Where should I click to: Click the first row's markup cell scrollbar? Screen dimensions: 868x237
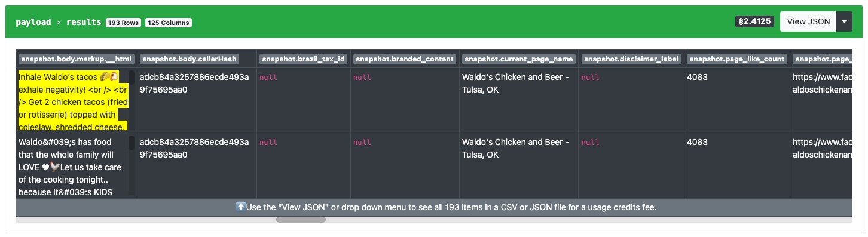132,100
